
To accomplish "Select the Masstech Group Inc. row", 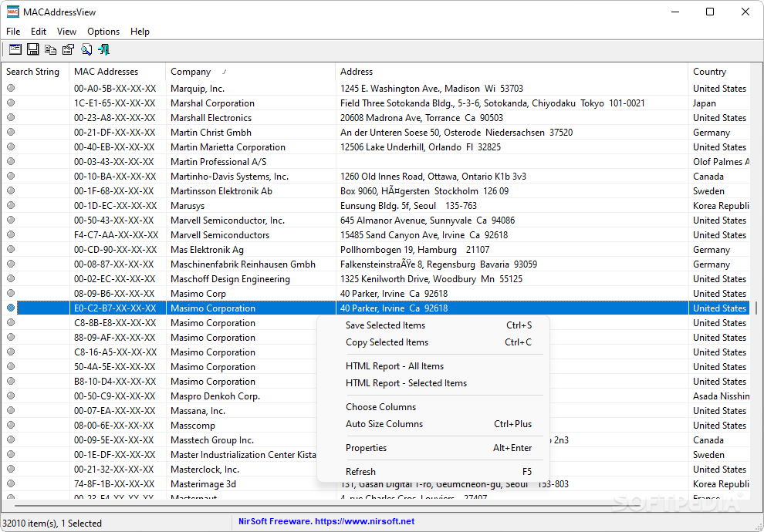I will pyautogui.click(x=376, y=439).
